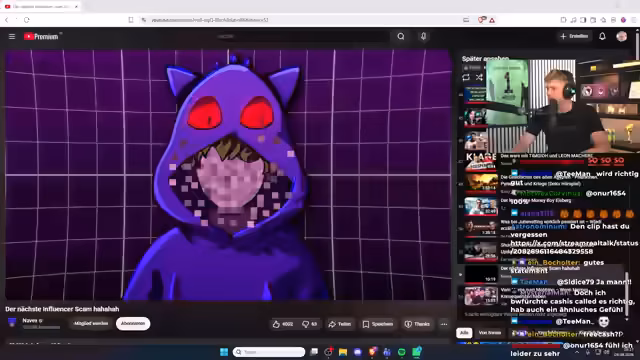Click the YouTube search input field
The image size is (640, 360).
click(x=302, y=36)
